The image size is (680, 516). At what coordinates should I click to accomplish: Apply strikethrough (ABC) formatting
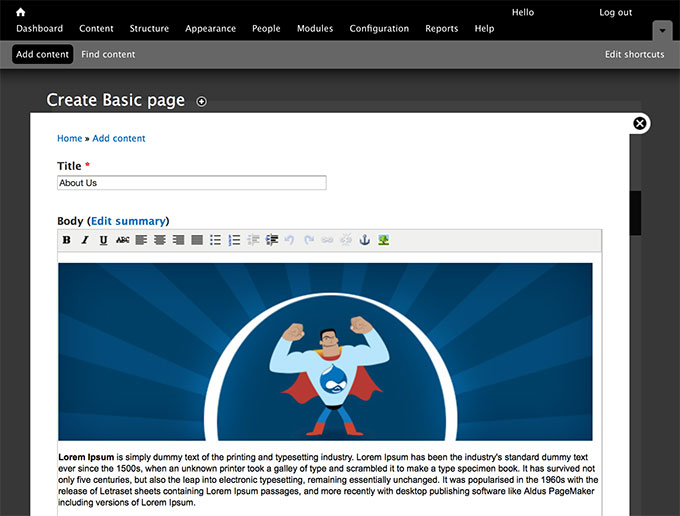[123, 240]
